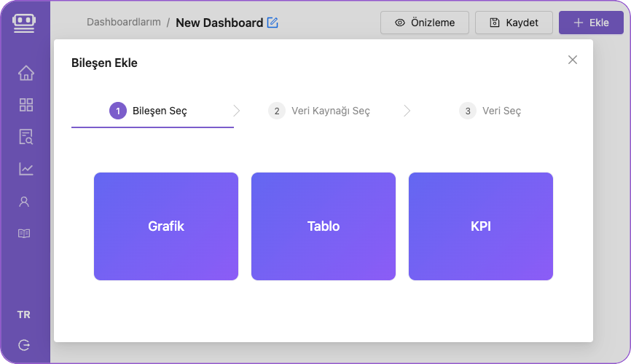
Task: Save with the Kaydet button
Action: coord(514,23)
